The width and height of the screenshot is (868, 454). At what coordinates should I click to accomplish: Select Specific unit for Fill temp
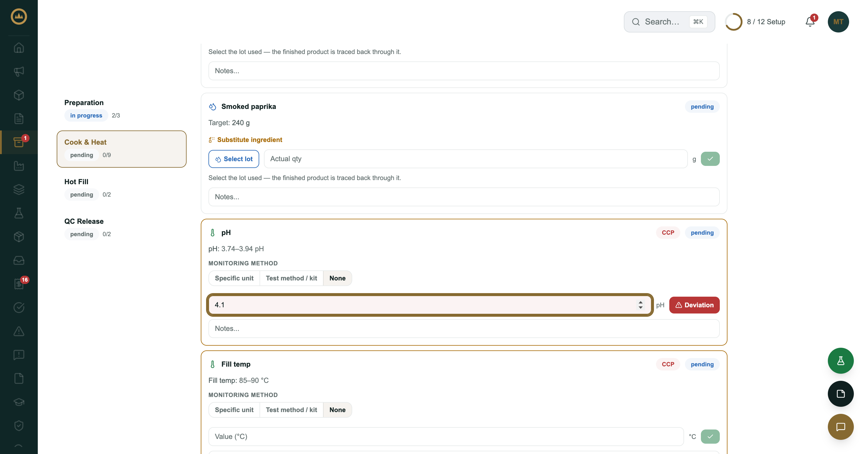point(234,410)
